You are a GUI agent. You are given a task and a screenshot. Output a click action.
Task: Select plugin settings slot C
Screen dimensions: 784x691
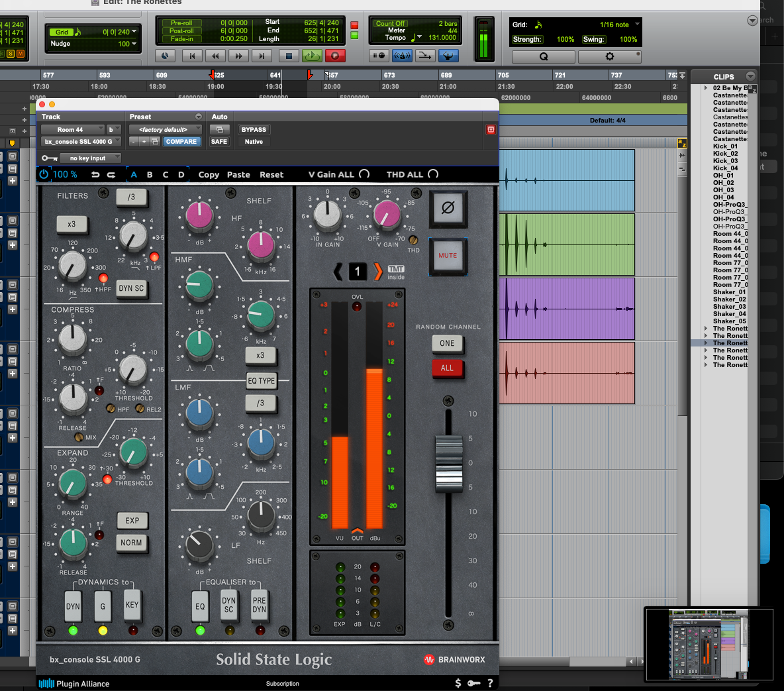tap(166, 175)
